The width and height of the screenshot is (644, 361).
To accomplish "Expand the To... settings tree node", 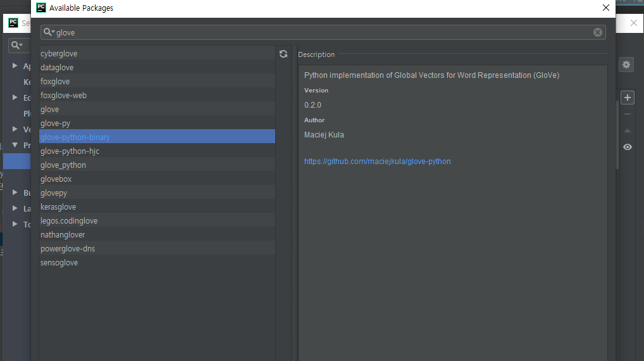I will tap(15, 224).
